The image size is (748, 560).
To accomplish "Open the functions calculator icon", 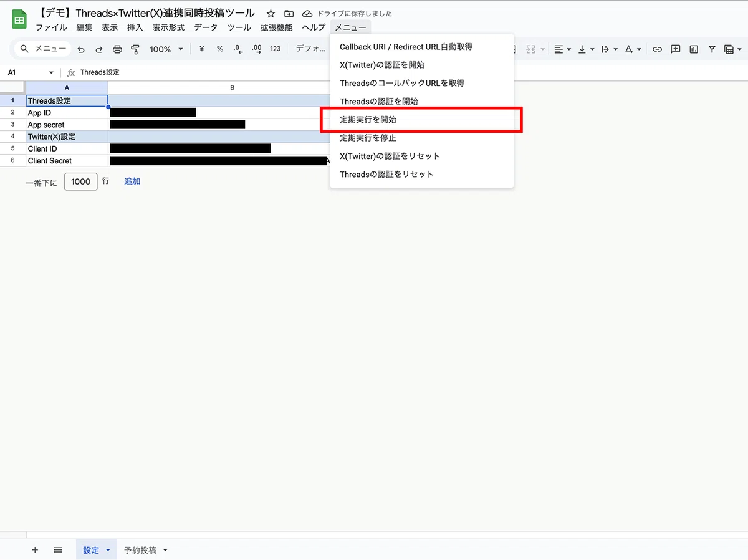I will pyautogui.click(x=729, y=49).
